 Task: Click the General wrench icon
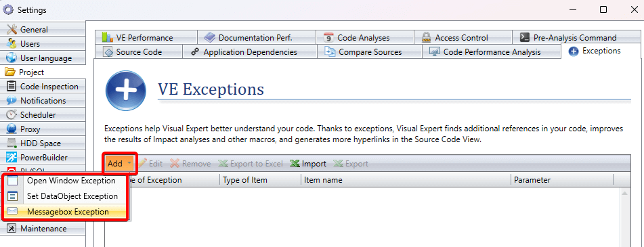(x=12, y=30)
